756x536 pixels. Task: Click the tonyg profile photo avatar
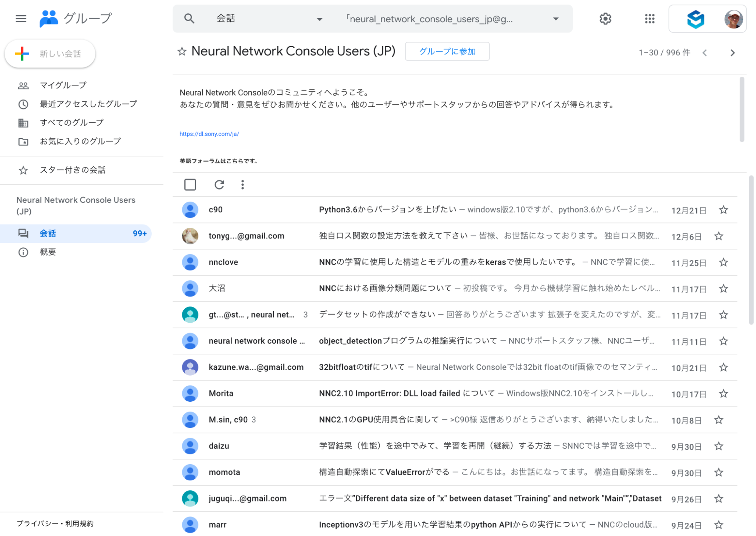[x=190, y=236]
